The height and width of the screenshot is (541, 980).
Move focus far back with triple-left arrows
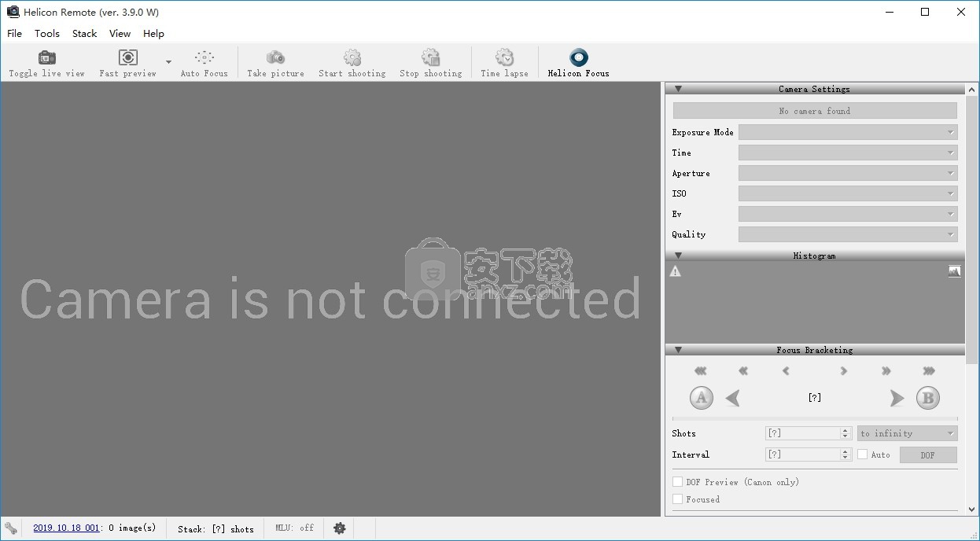click(701, 371)
